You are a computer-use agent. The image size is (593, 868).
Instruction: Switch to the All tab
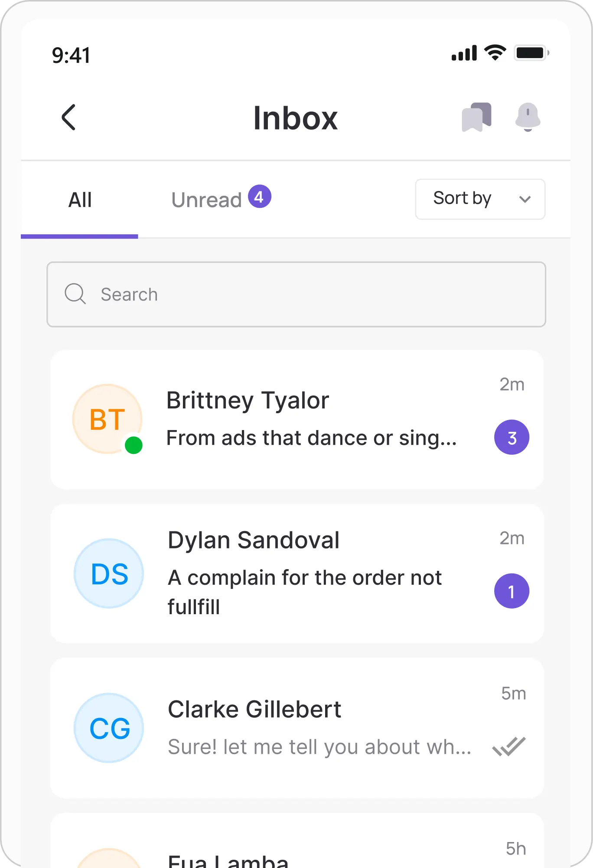pos(80,200)
